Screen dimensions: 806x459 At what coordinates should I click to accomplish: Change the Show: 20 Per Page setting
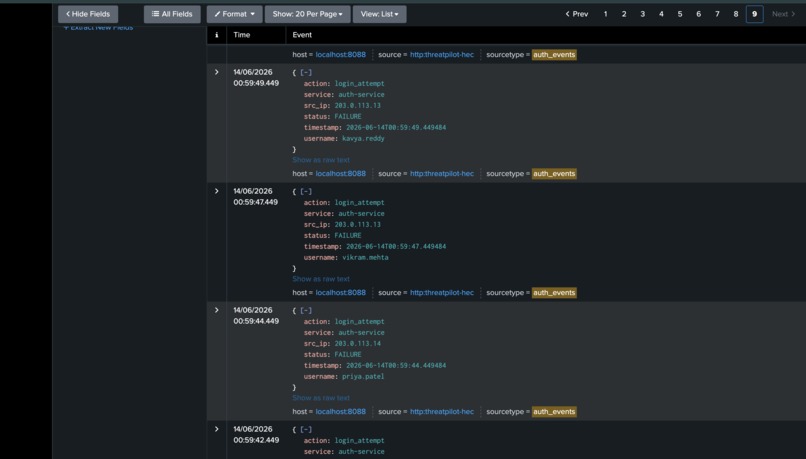coord(307,14)
